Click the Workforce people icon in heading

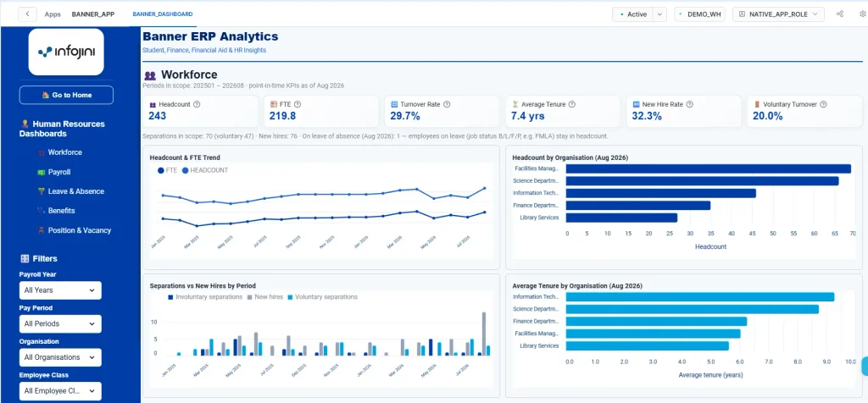[149, 75]
